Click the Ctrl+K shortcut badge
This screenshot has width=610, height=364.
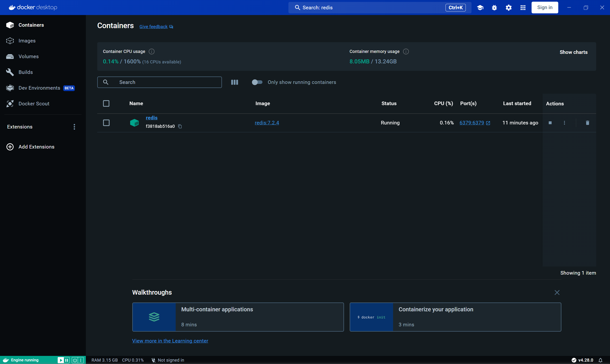tap(456, 8)
